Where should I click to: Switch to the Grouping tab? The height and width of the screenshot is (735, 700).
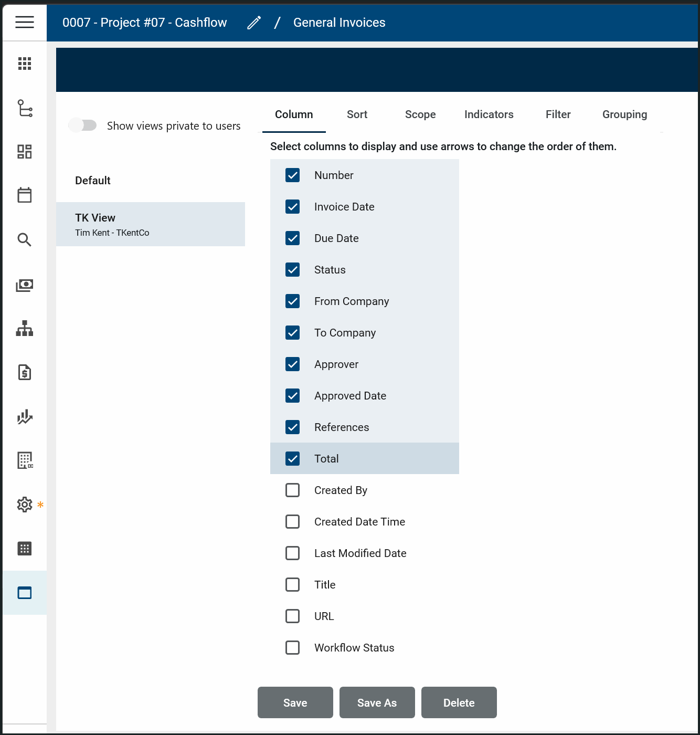point(624,114)
